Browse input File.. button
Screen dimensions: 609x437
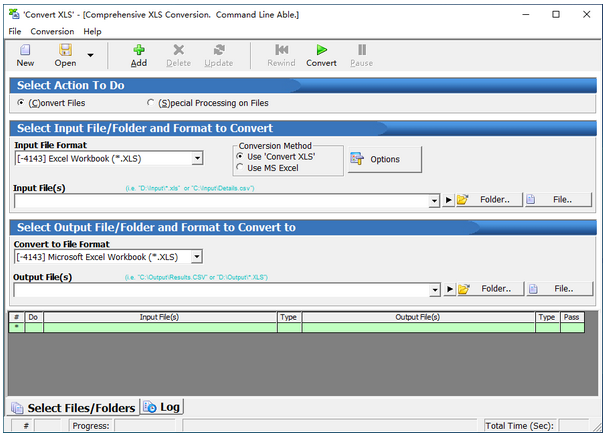[x=558, y=200]
